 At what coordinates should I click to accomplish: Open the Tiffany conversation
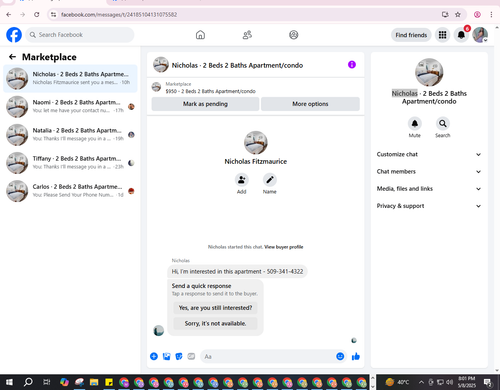(x=70, y=163)
